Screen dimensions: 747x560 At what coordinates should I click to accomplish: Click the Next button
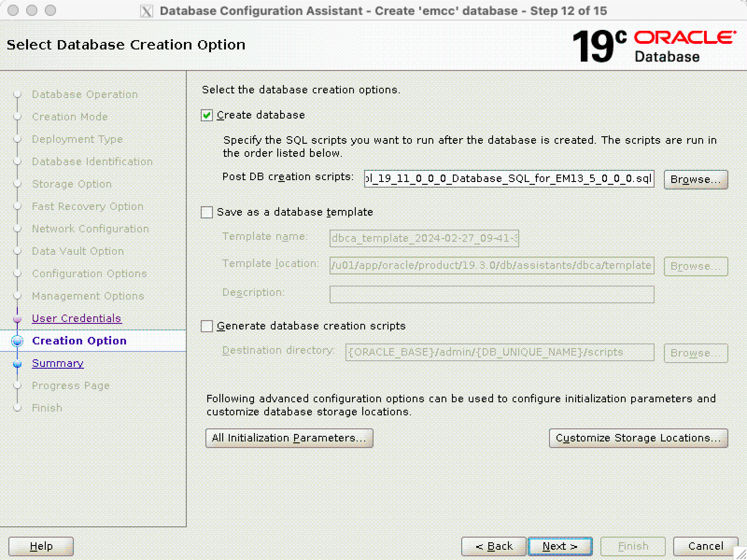[560, 546]
